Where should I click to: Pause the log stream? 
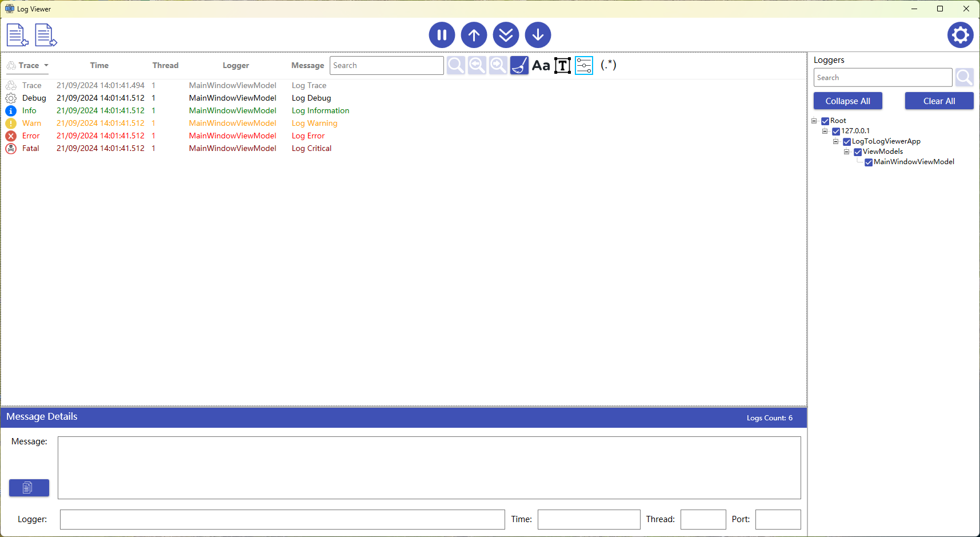pos(442,35)
